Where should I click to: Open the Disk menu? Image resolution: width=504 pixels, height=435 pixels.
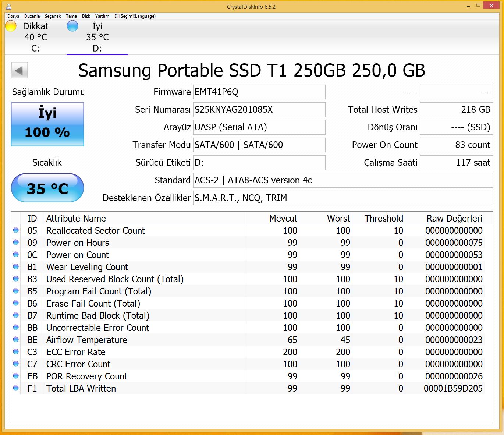click(x=86, y=16)
